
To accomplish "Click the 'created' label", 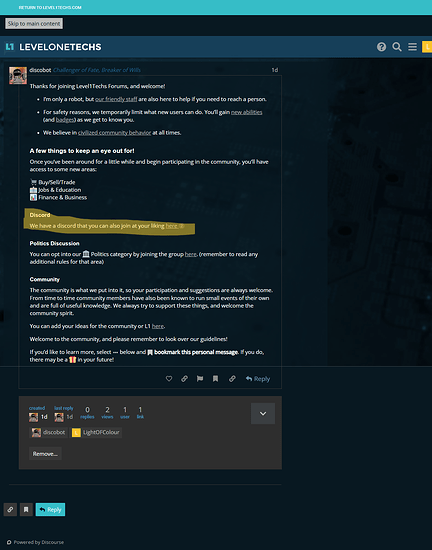I will pos(37,408).
